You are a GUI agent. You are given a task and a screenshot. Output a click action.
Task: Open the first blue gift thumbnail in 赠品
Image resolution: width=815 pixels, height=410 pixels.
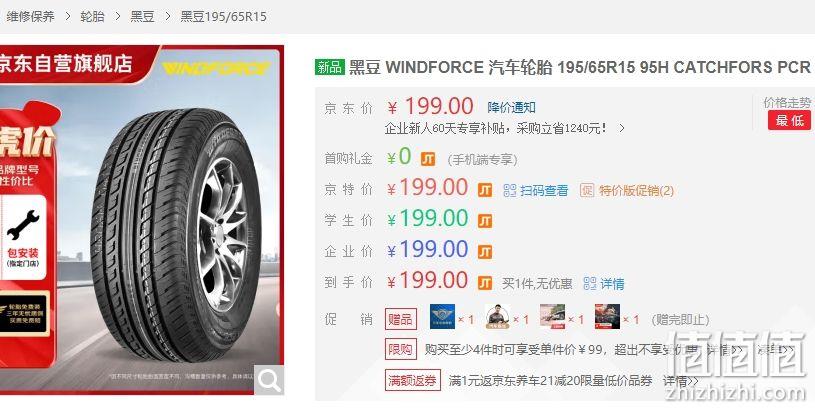pyautogui.click(x=442, y=316)
